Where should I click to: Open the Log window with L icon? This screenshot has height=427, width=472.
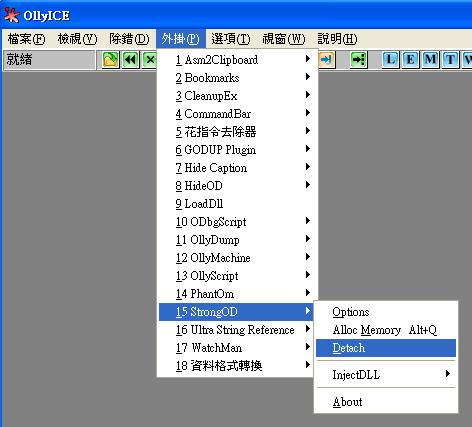click(391, 60)
